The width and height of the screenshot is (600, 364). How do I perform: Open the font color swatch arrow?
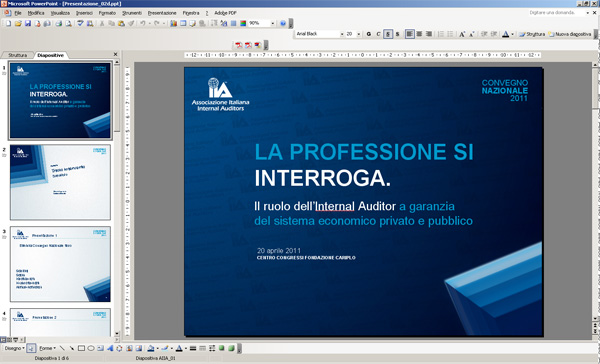tap(512, 34)
